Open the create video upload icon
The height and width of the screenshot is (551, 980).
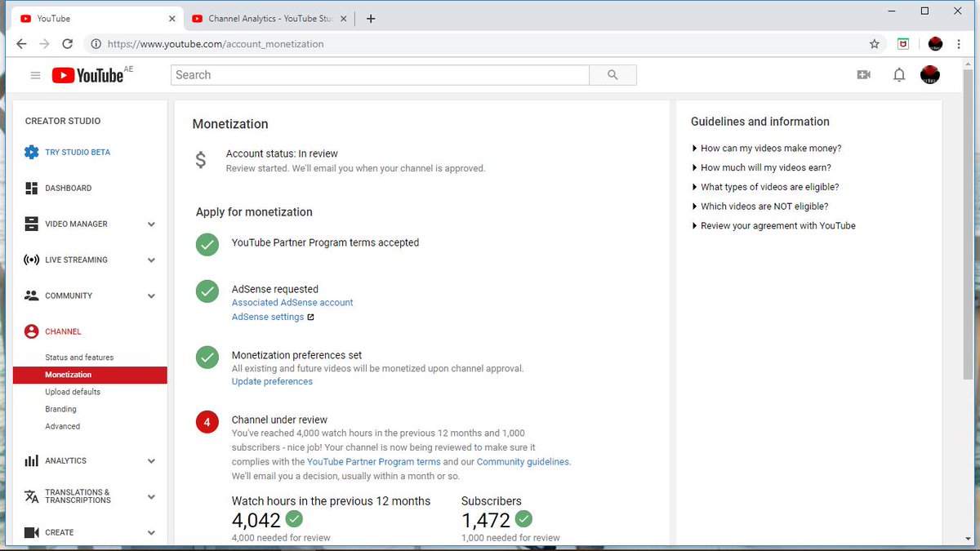click(x=863, y=75)
